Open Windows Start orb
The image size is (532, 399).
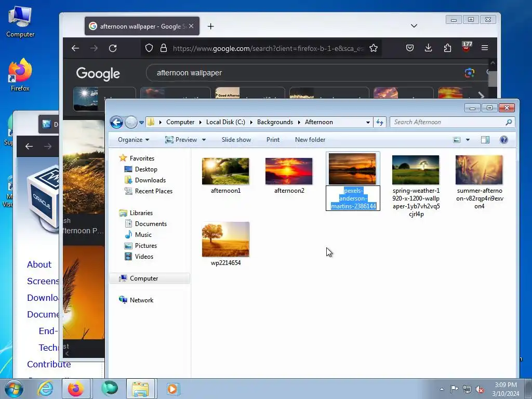pyautogui.click(x=14, y=389)
